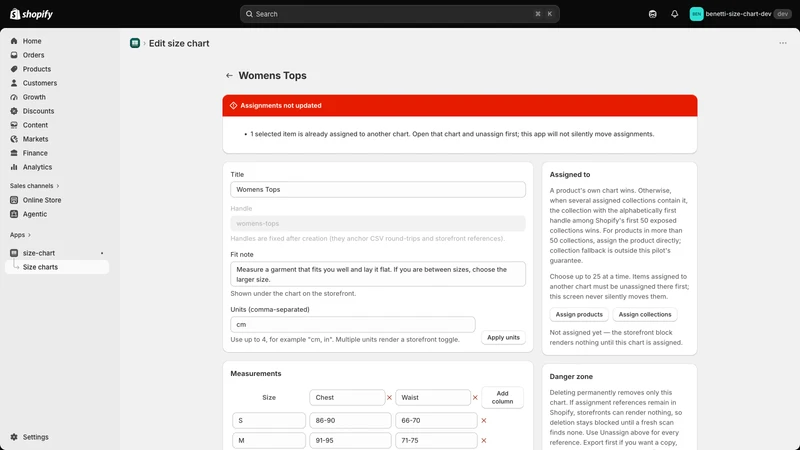Click the Waist column header field

click(x=433, y=397)
